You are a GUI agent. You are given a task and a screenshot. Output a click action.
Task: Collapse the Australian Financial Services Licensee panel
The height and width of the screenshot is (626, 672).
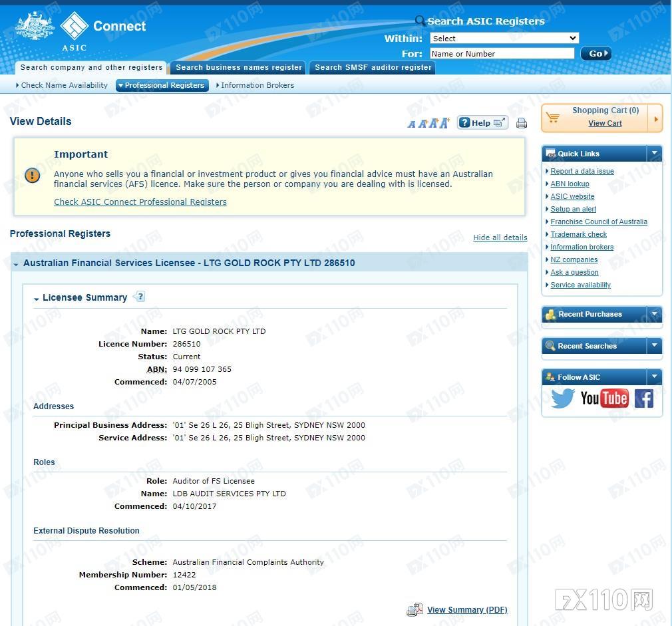(x=16, y=264)
